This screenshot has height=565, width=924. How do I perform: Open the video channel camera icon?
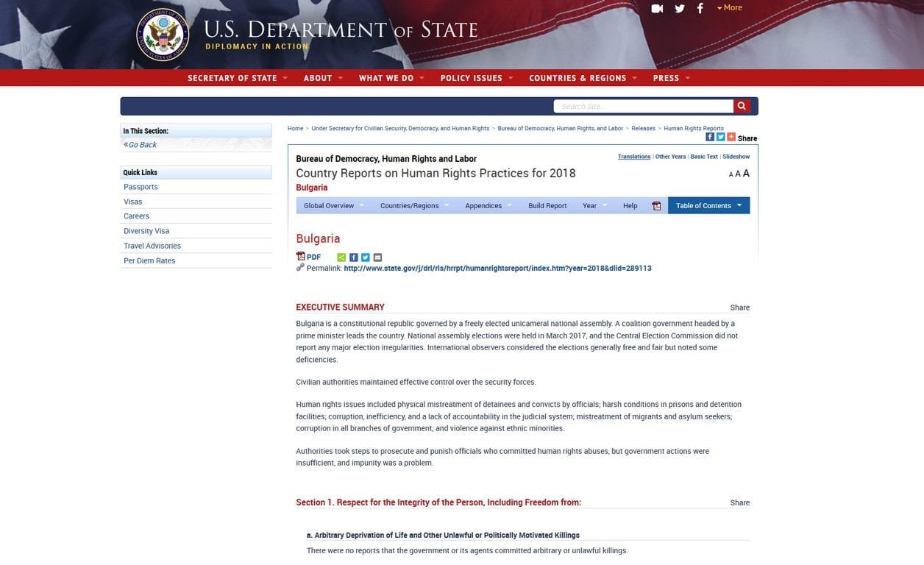pyautogui.click(x=657, y=8)
